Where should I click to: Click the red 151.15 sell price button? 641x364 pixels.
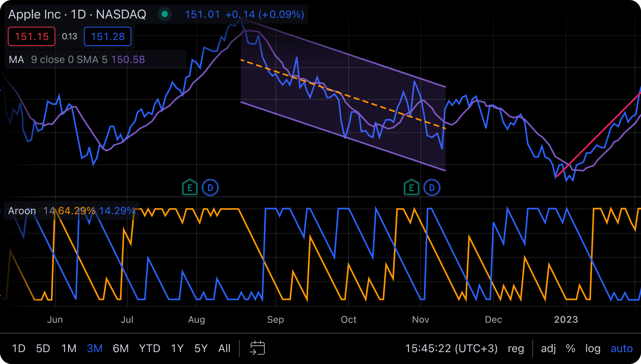click(31, 36)
